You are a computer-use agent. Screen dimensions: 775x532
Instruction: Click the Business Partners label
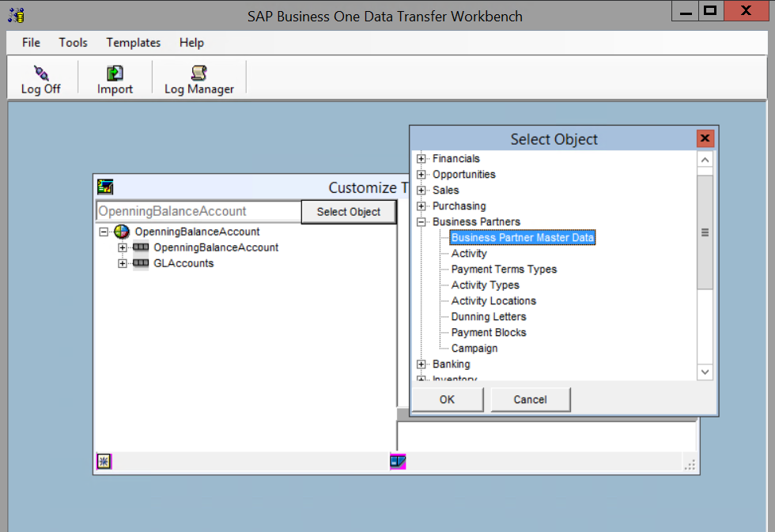pyautogui.click(x=476, y=222)
